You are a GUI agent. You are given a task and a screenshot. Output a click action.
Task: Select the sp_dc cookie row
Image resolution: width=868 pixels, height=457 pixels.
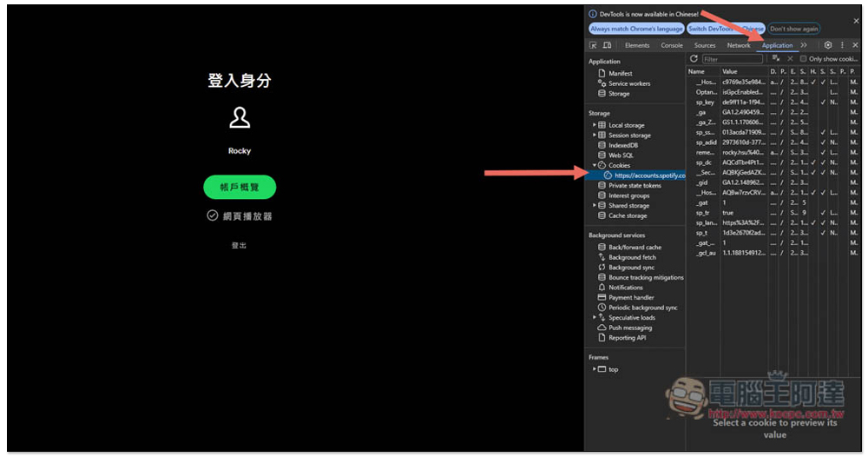pos(773,162)
